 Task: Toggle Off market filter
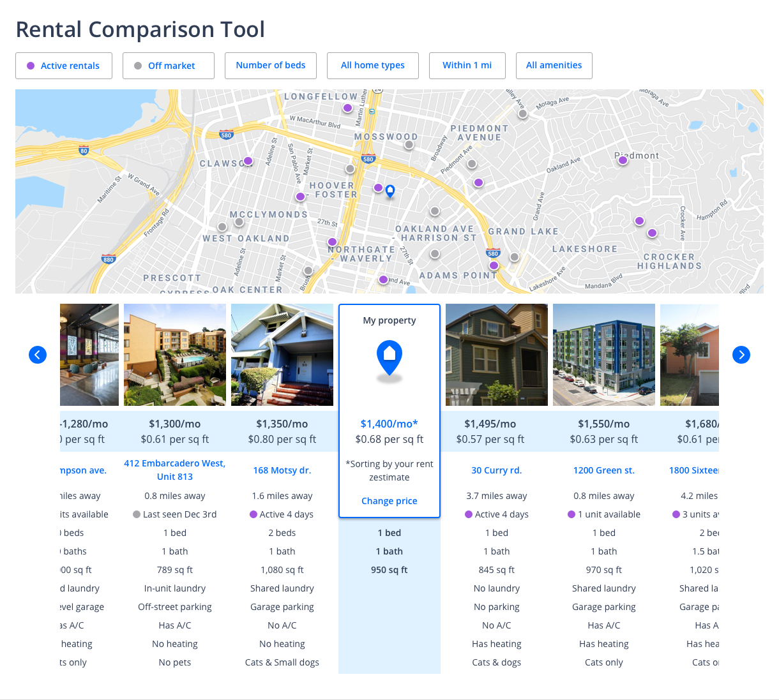pyautogui.click(x=168, y=66)
